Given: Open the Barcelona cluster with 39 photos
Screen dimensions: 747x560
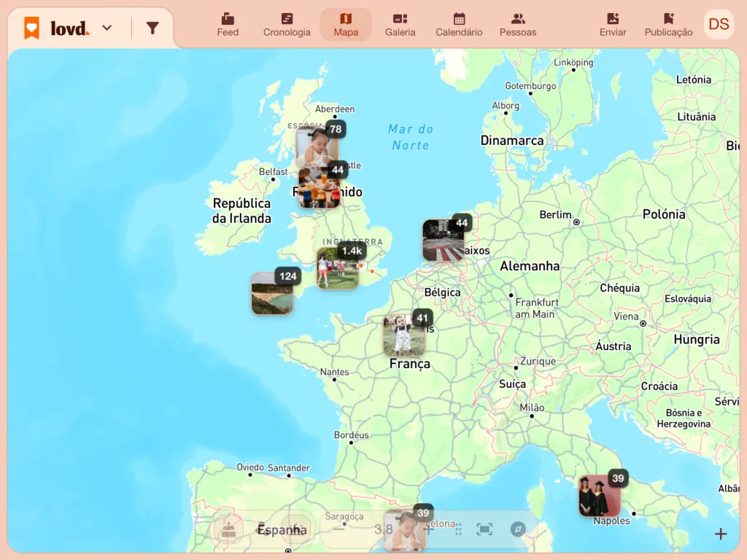Looking at the screenshot, I should [404, 529].
